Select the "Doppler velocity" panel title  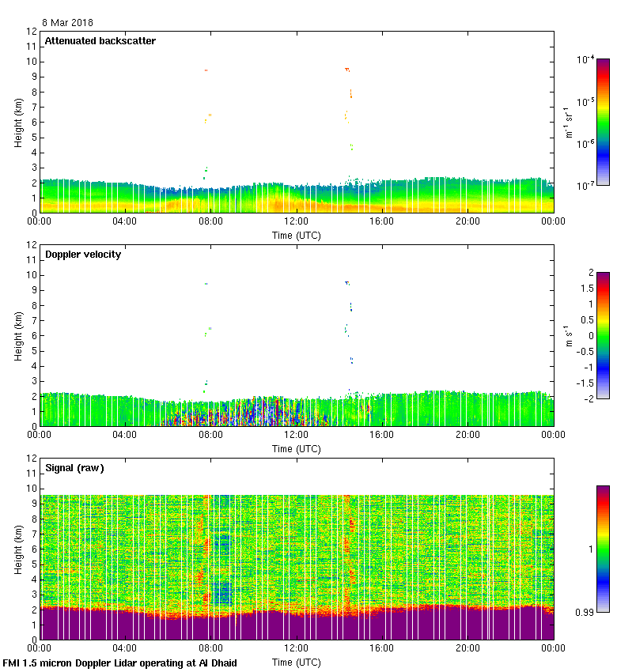pos(83,255)
